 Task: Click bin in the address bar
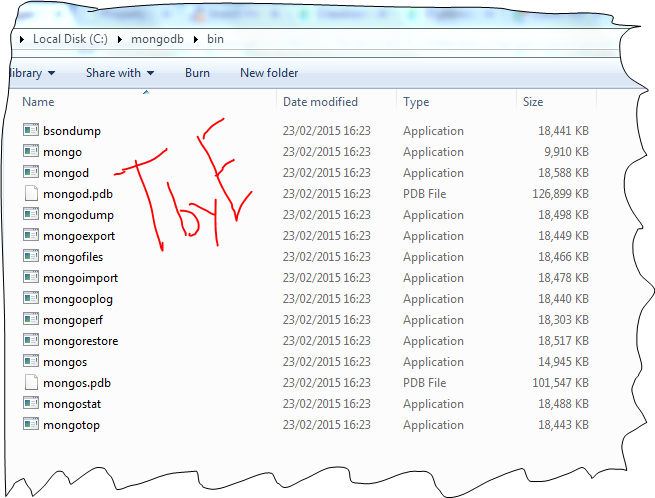coord(215,39)
